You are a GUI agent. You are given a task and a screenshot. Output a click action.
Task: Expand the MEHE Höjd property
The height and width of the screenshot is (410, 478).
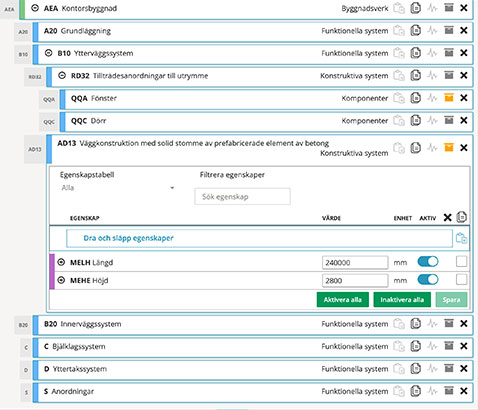point(61,280)
